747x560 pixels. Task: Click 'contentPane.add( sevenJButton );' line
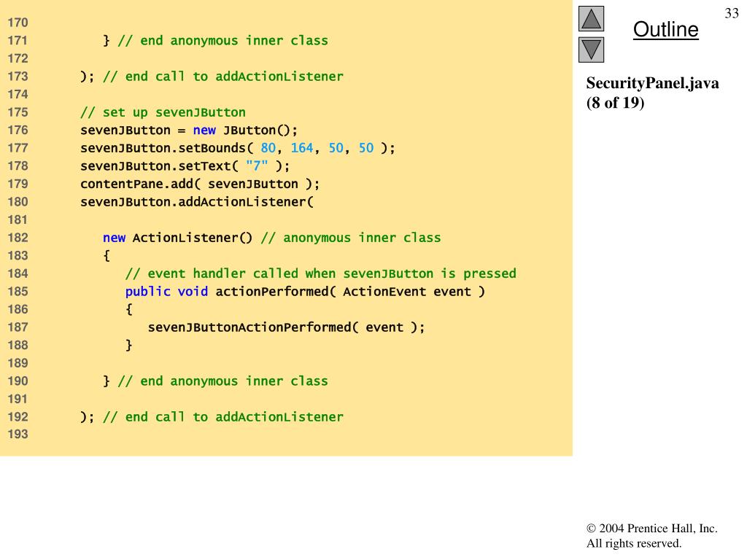click(x=200, y=184)
